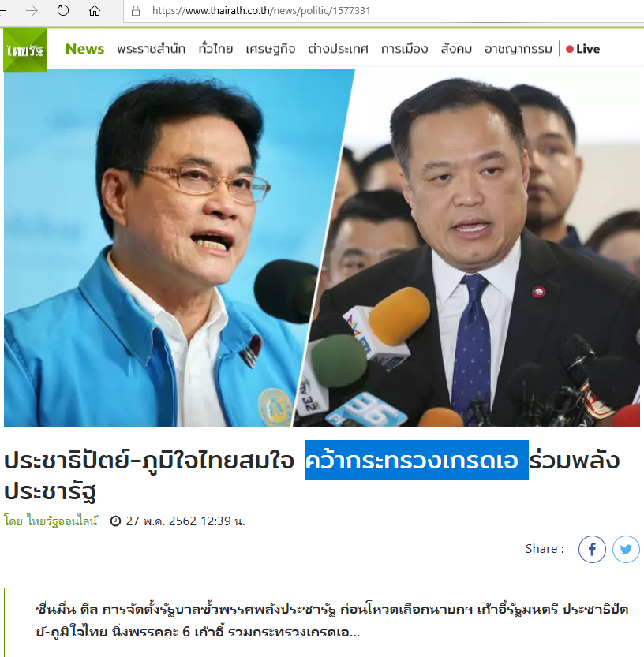Open the Thairath logo homepage
644x657 pixels.
point(24,50)
